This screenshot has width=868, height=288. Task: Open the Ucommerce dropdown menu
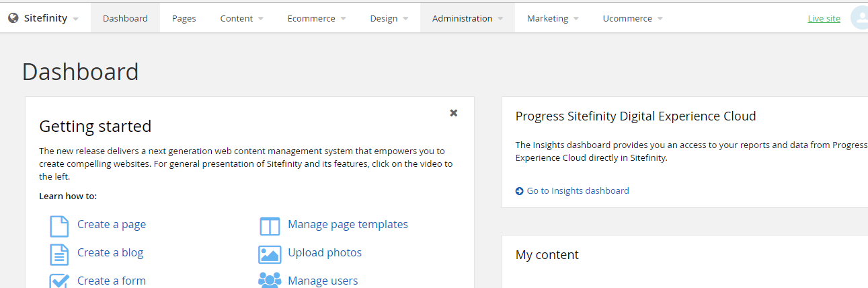(633, 18)
